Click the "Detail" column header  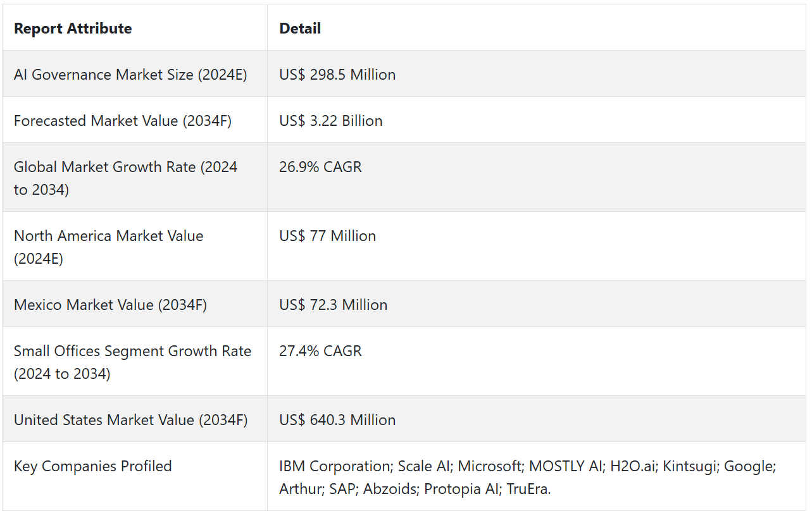click(x=300, y=28)
